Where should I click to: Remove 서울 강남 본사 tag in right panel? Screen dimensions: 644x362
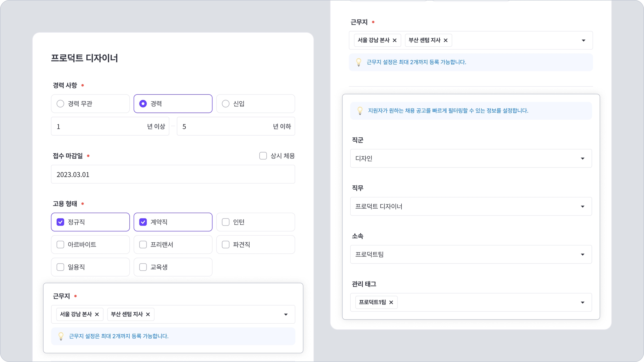[395, 40]
